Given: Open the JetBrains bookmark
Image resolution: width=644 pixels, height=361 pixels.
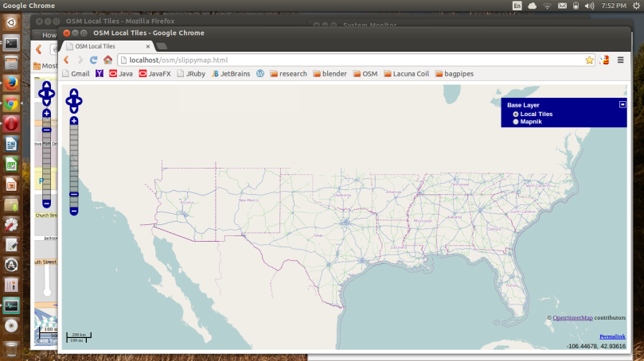Looking at the screenshot, I should pyautogui.click(x=231, y=74).
